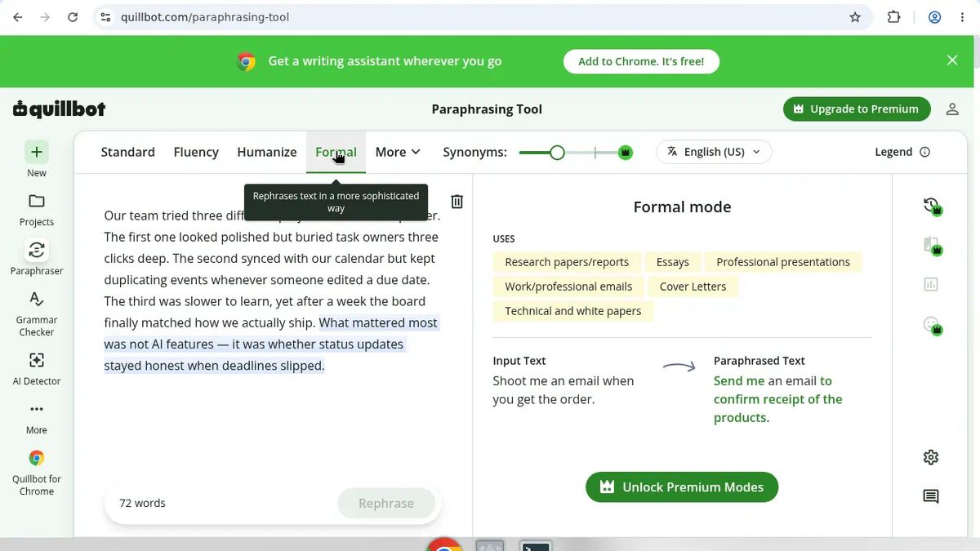Click the Essays tag
This screenshot has height=551, width=980.
pos(673,262)
